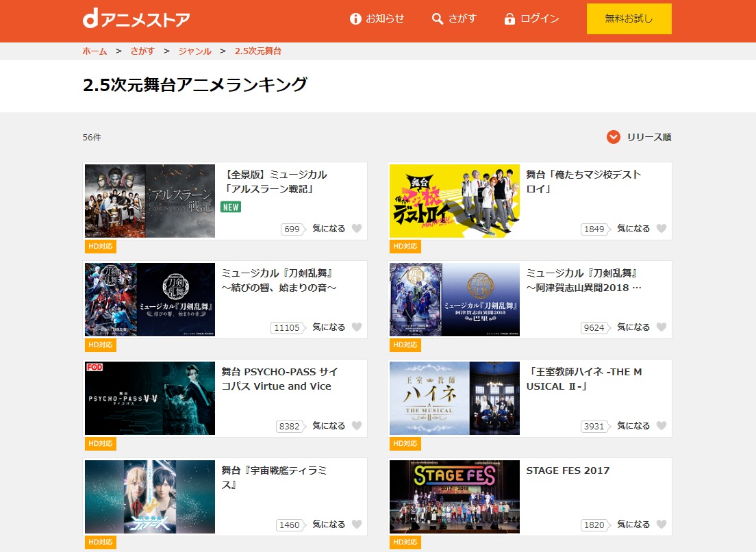Toggle heart for 結びの響、始まりの音
The width and height of the screenshot is (756, 552).
coord(357,327)
